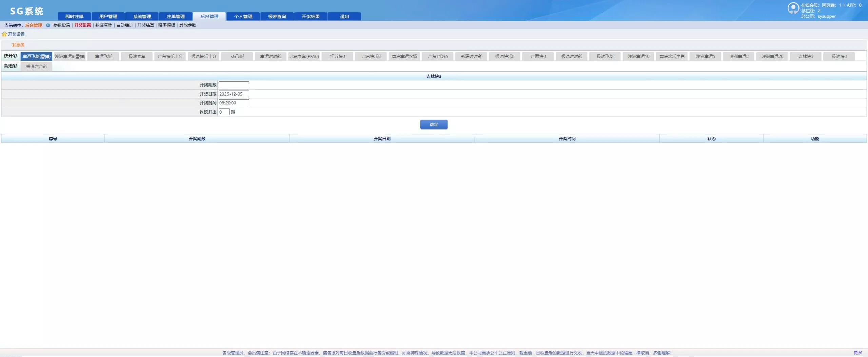This screenshot has height=357, width=868.
Task: Open the 用户管理 tab
Action: pyautogui.click(x=108, y=17)
